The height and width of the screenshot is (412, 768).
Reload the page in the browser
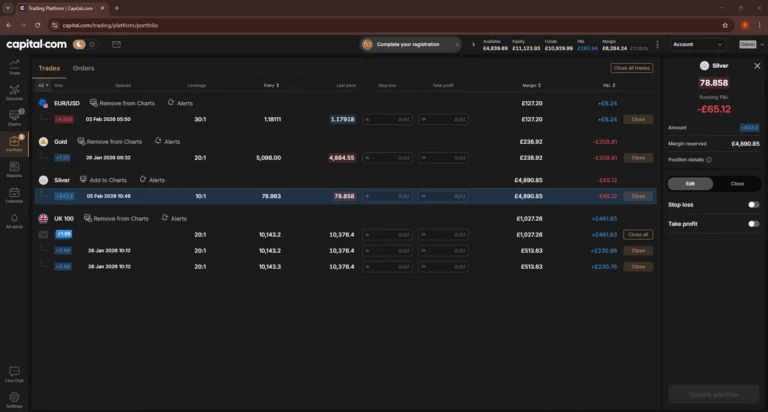point(37,25)
